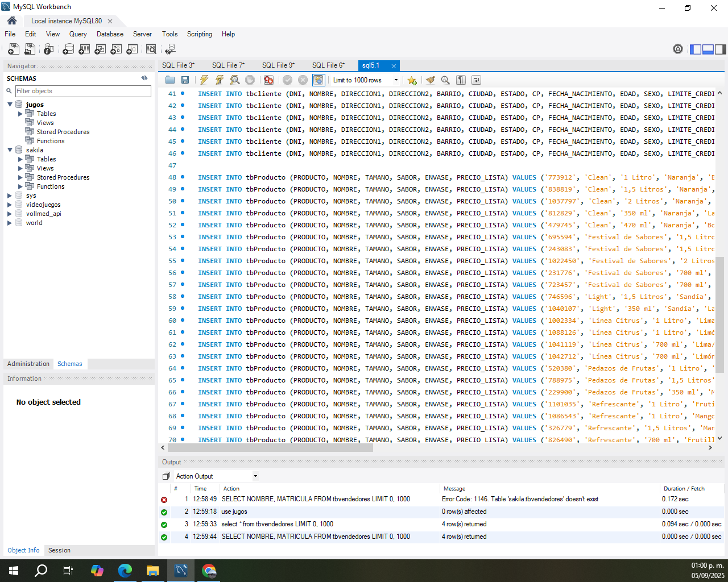
Task: Click create new stored procedure icon
Action: pos(116,49)
